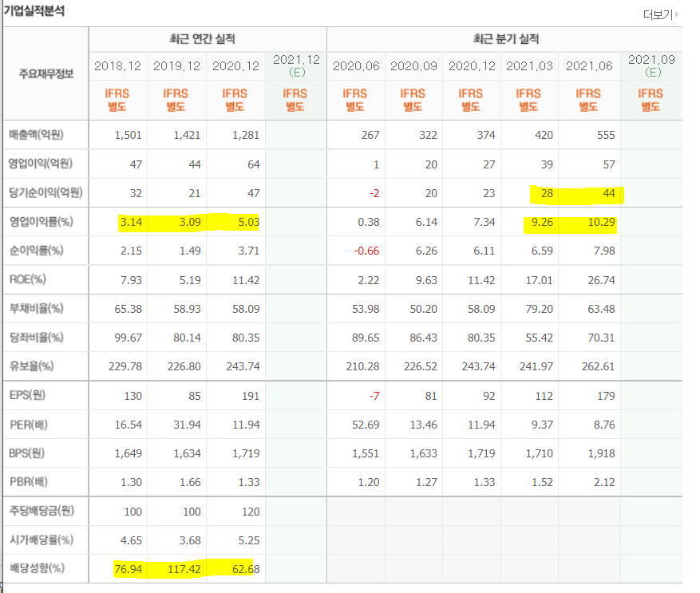Select the quarterly 2021.06 column header
700x593 pixels.
(589, 66)
